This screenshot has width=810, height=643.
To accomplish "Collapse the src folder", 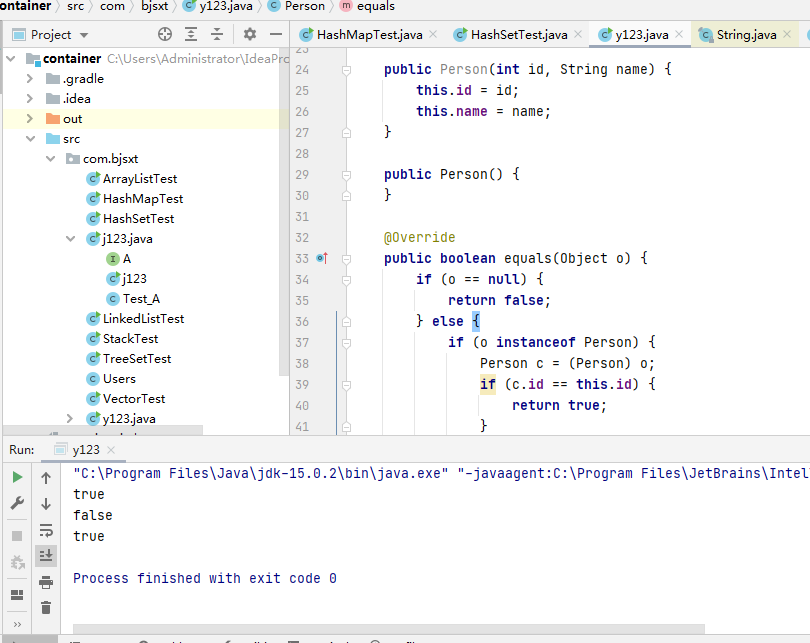I will 30,139.
